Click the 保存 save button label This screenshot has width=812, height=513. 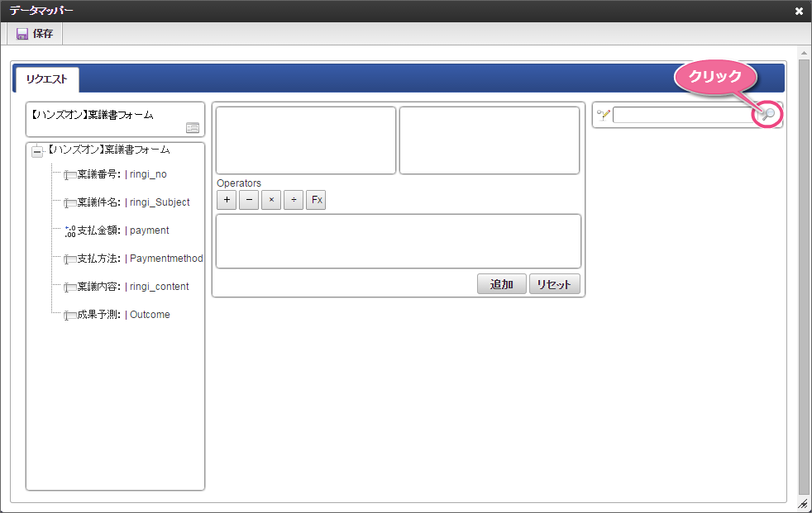click(x=42, y=34)
